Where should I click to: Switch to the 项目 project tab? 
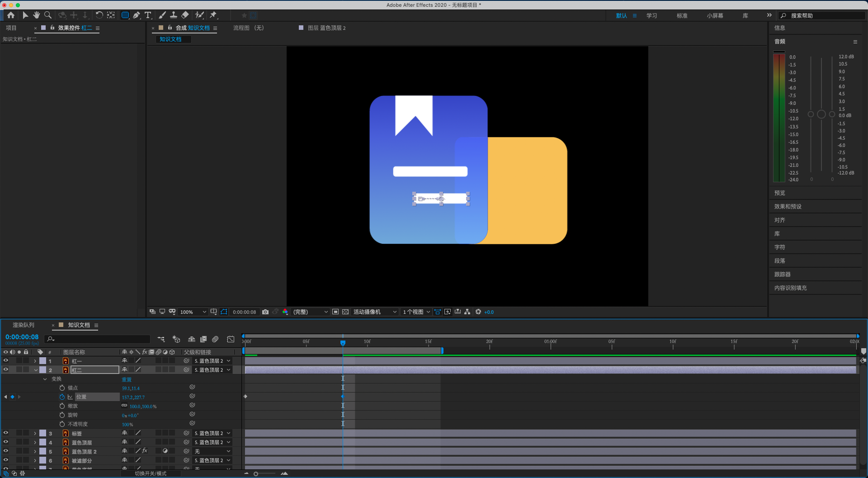pos(11,28)
